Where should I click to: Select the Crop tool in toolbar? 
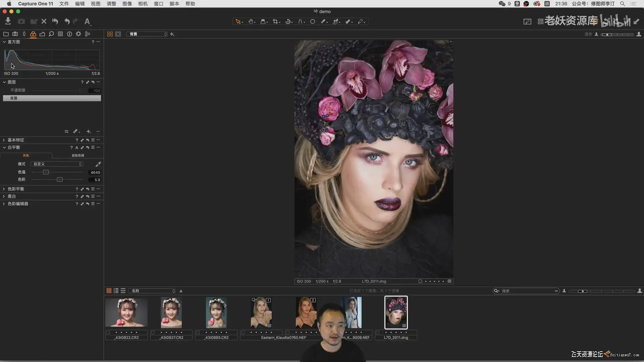click(275, 21)
